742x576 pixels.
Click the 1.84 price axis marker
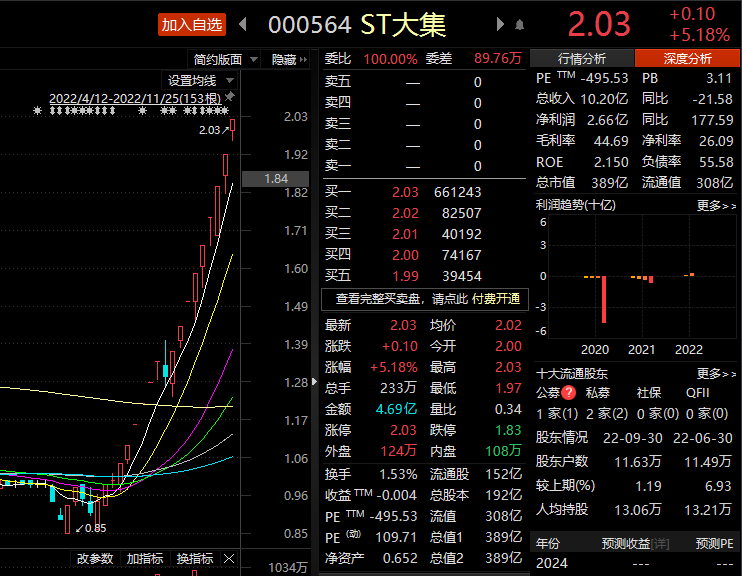[x=275, y=178]
